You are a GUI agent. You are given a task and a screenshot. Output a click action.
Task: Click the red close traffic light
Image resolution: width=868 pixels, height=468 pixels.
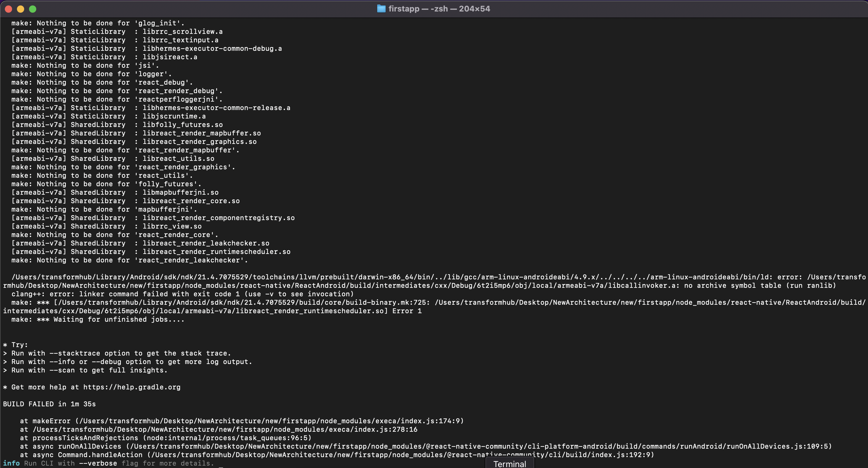click(x=8, y=9)
